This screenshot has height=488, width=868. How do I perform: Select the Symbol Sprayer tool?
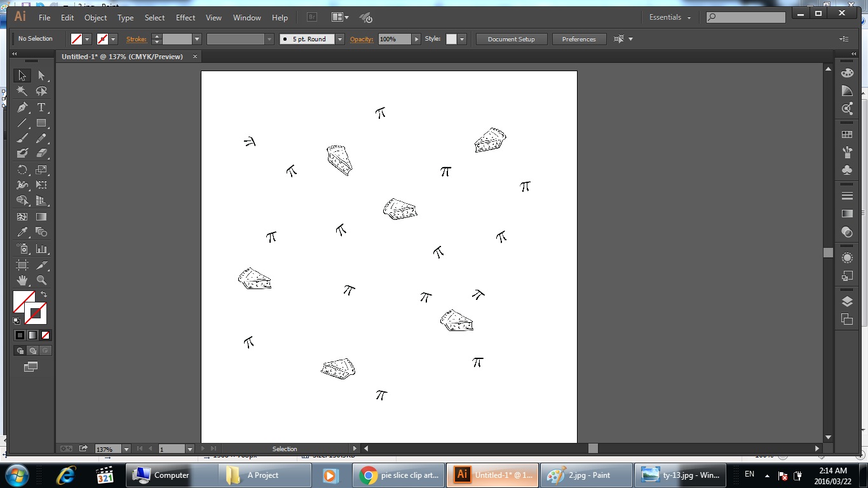[x=22, y=248]
